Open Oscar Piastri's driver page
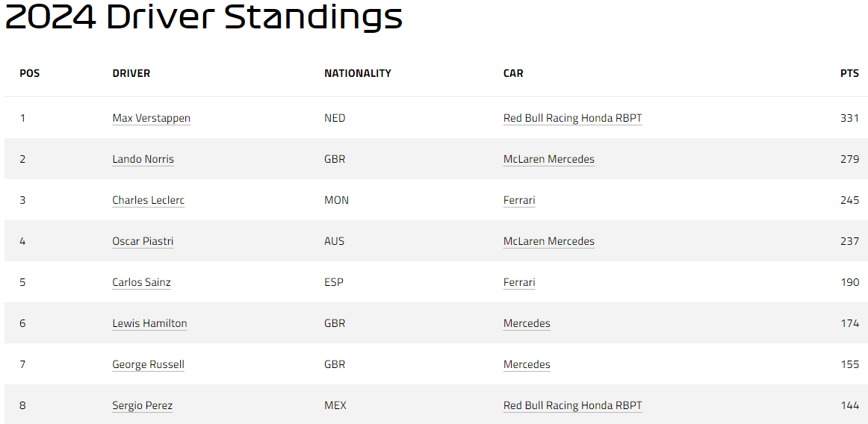Image resolution: width=868 pixels, height=424 pixels. [143, 241]
